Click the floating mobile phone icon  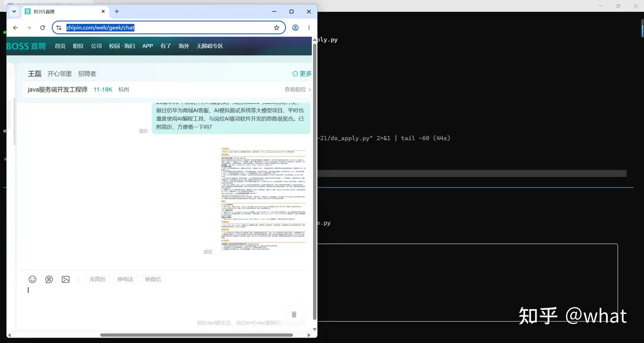pos(294,314)
